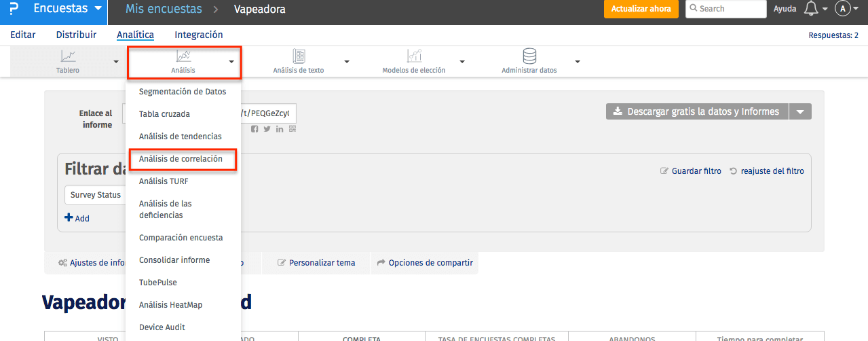Click reajuste del filtro link

pyautogui.click(x=767, y=171)
